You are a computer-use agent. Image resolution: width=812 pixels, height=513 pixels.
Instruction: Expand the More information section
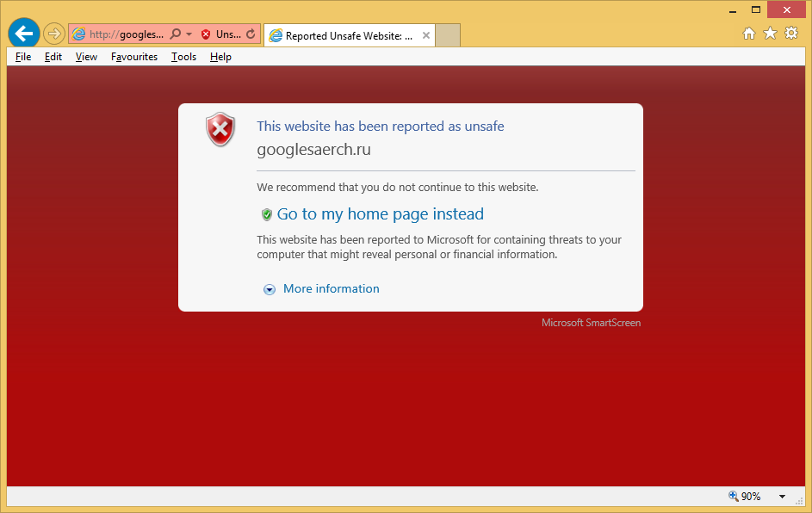(x=269, y=289)
